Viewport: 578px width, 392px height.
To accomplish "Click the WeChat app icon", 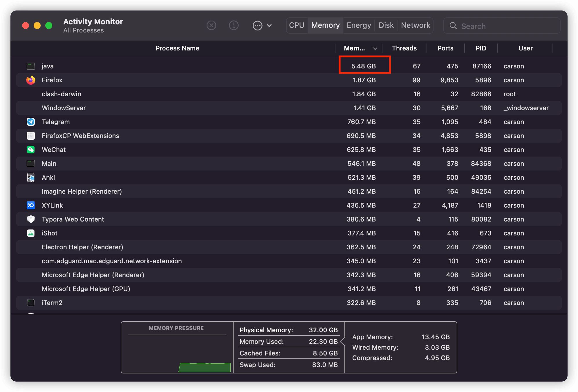I will pyautogui.click(x=31, y=150).
